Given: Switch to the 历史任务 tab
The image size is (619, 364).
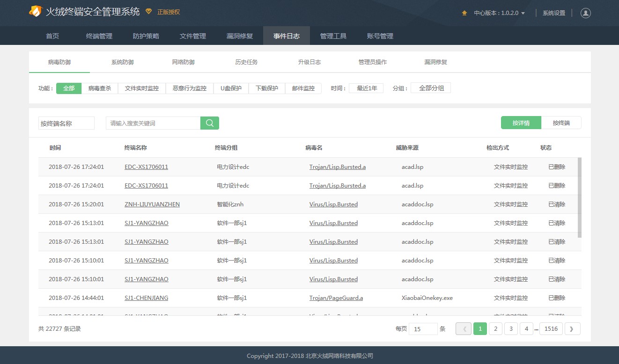Looking at the screenshot, I should (246, 62).
